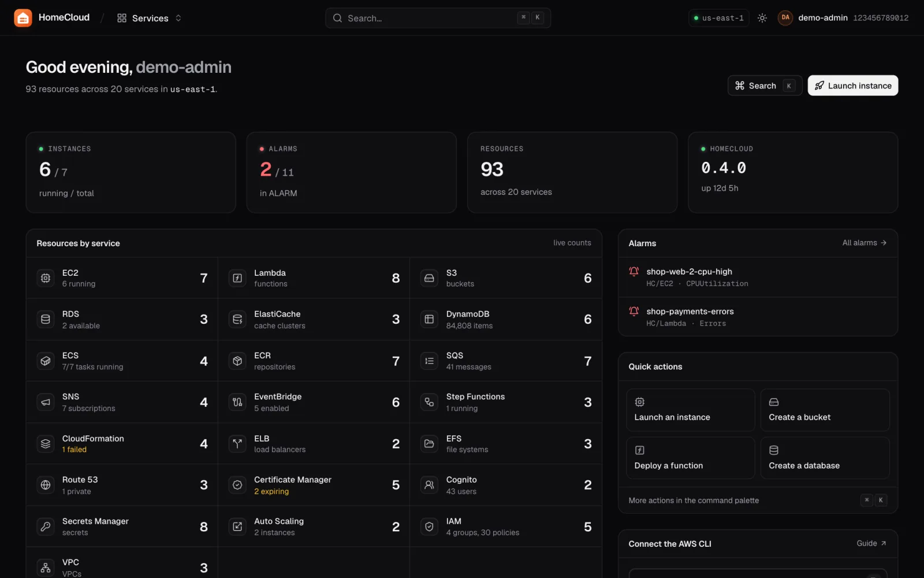
Task: Open the Services dropdown menu
Action: point(149,18)
